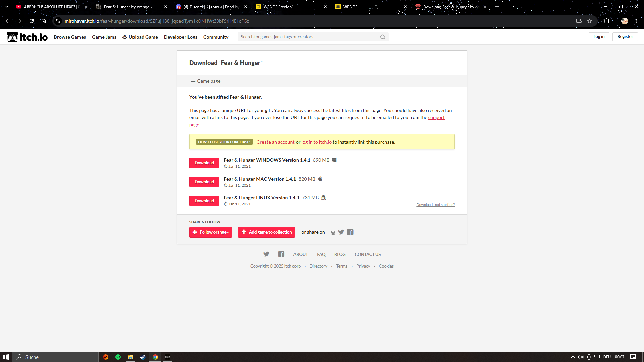Download the MAC Version 1.4.1
Viewport: 644px width, 362px height.
coord(204,182)
